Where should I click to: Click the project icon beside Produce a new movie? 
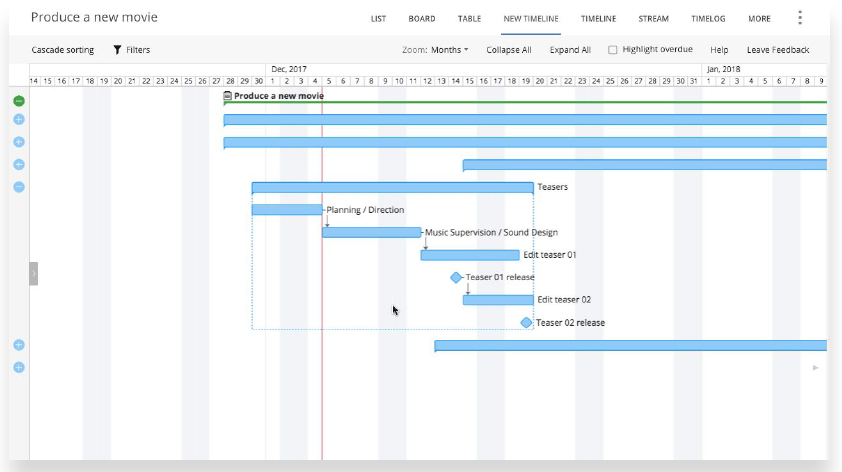228,96
